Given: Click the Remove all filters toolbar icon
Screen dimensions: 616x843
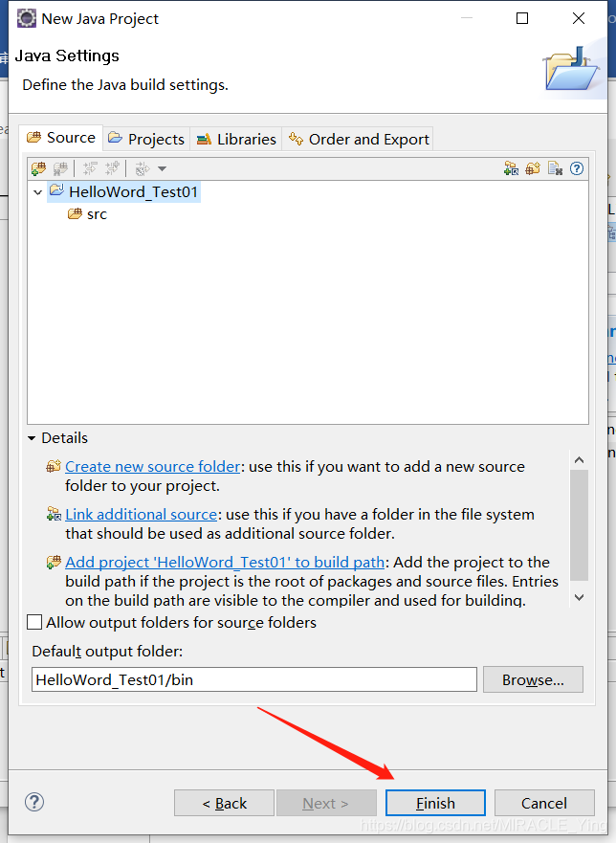Looking at the screenshot, I should (x=555, y=168).
